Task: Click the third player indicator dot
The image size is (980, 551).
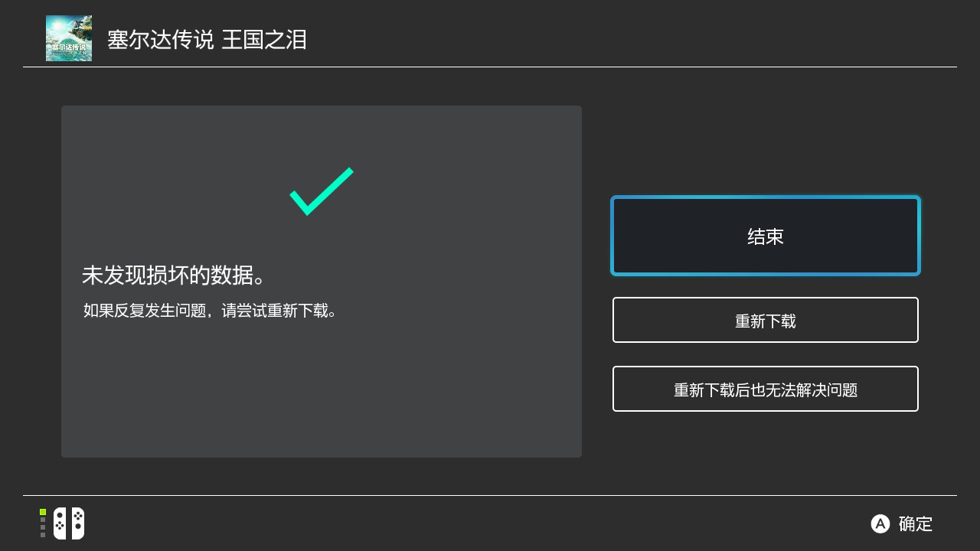Action: pos(43,527)
